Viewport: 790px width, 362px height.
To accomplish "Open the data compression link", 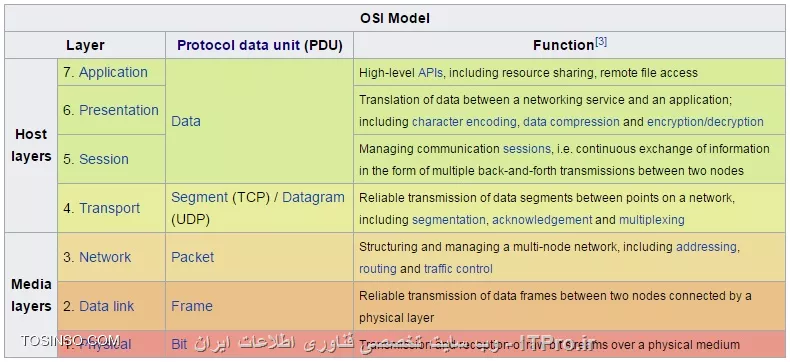I will pyautogui.click(x=571, y=122).
